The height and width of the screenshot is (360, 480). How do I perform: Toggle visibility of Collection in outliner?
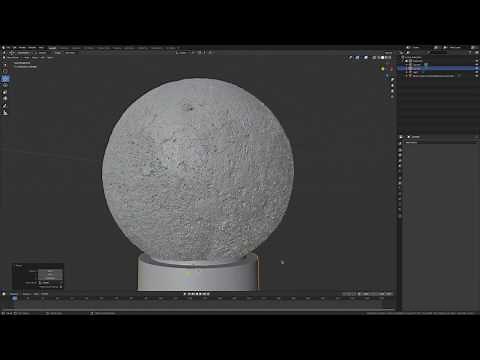click(x=477, y=61)
